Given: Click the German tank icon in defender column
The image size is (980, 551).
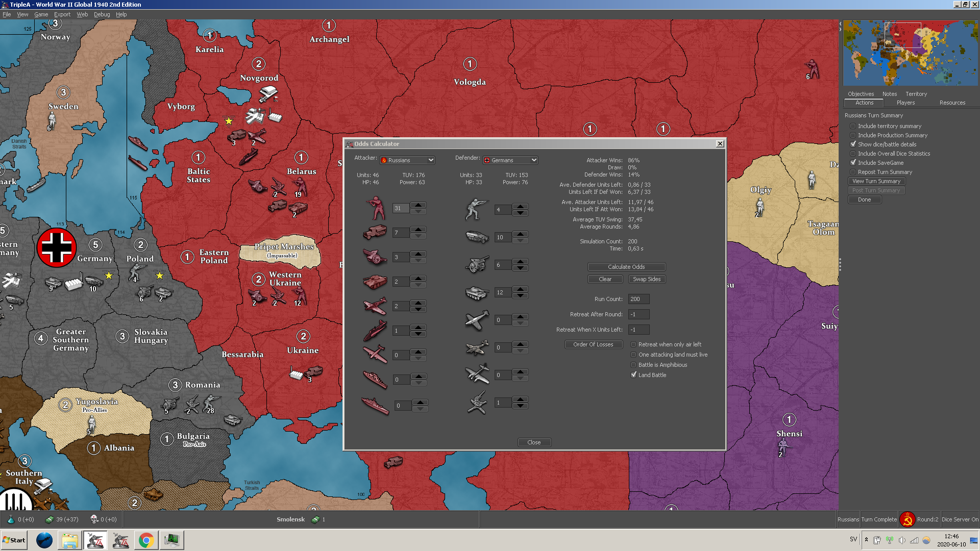Looking at the screenshot, I should point(477,292).
